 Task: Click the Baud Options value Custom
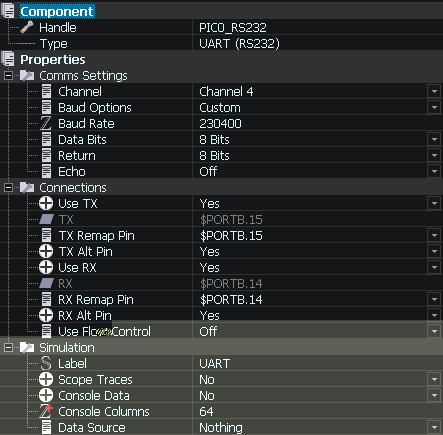point(220,108)
